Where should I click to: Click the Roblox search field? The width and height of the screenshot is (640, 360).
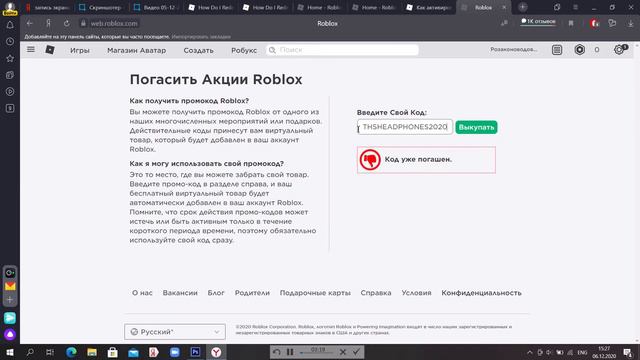(x=342, y=50)
